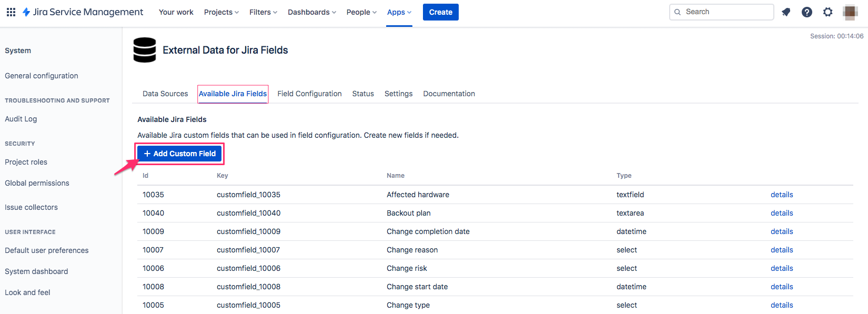The width and height of the screenshot is (868, 314).
Task: Open the Status tab
Action: tap(363, 94)
